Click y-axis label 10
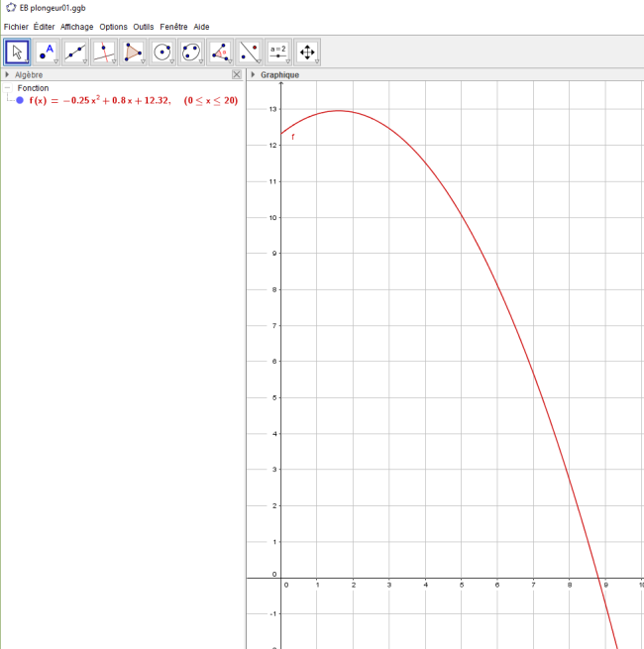Image resolution: width=644 pixels, height=649 pixels. pyautogui.click(x=272, y=218)
